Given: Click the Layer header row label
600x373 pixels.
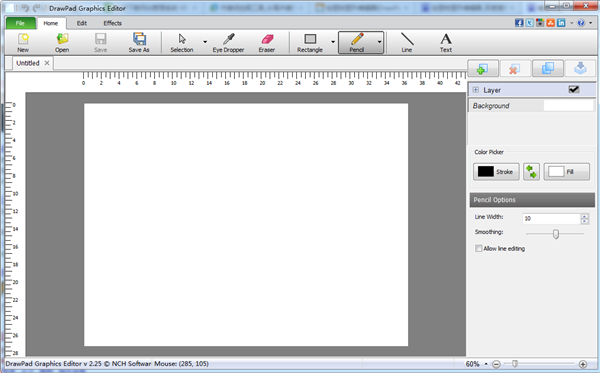Looking at the screenshot, I should point(492,90).
